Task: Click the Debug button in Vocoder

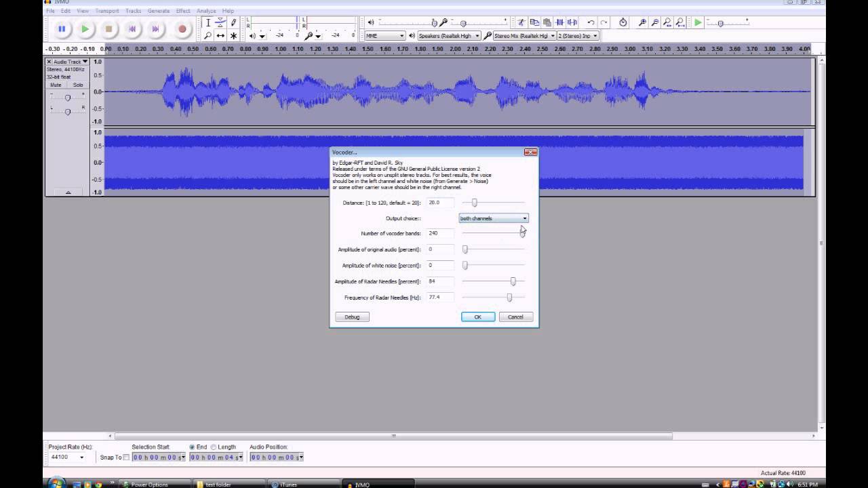Action: 352,317
